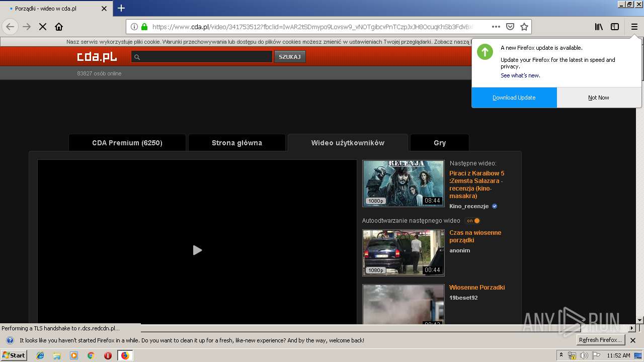Minimize the Firefox window

click(x=621, y=4)
